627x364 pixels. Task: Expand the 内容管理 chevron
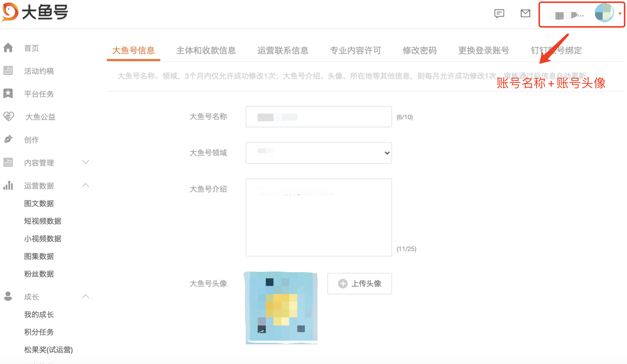pyautogui.click(x=86, y=162)
